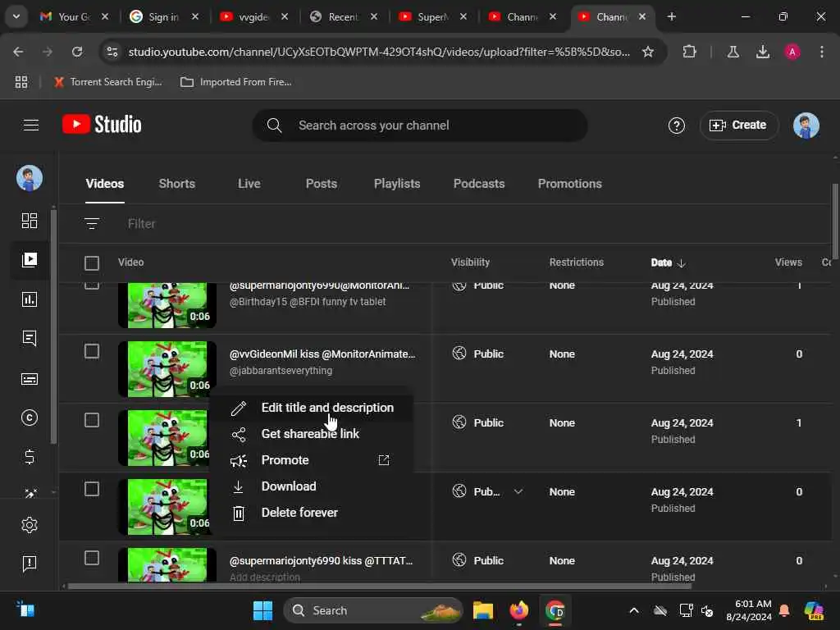Open Customization wand icon in sidebar
Viewport: 840px width, 630px height.
pos(30,493)
